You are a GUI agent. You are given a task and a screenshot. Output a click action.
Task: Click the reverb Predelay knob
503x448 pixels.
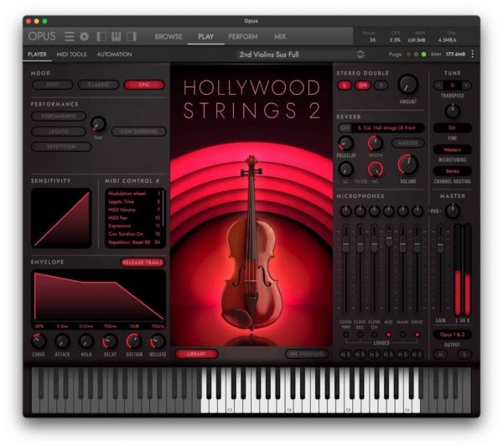(345, 143)
